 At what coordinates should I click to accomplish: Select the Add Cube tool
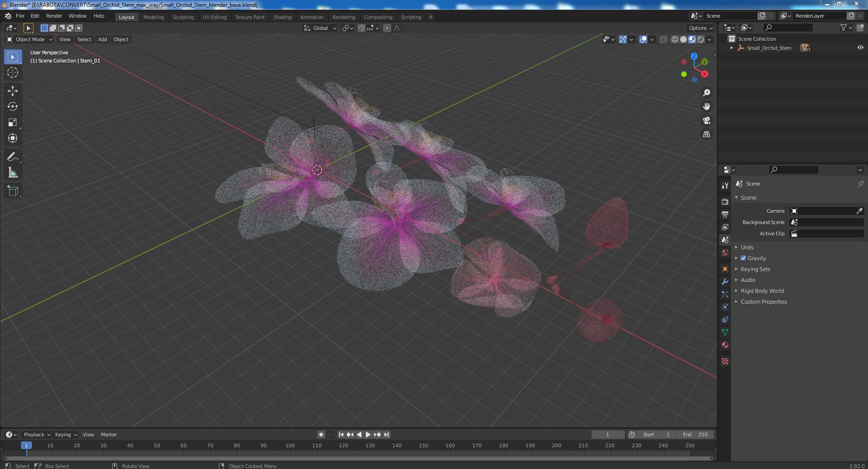[x=13, y=191]
